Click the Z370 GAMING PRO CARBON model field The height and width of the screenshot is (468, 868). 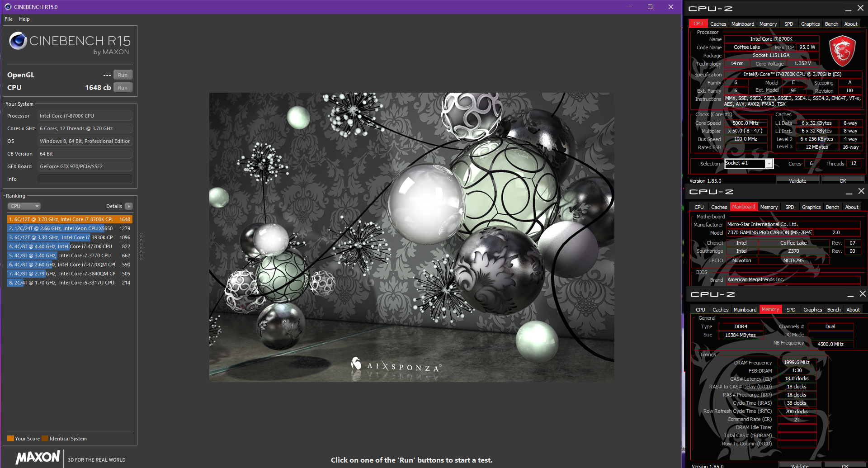[x=769, y=232]
